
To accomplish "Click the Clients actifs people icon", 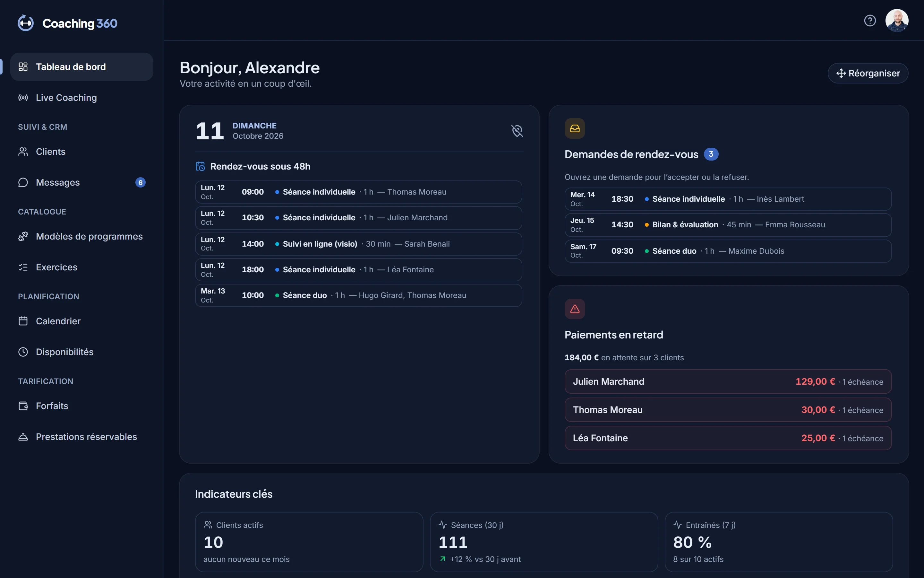I will [208, 525].
